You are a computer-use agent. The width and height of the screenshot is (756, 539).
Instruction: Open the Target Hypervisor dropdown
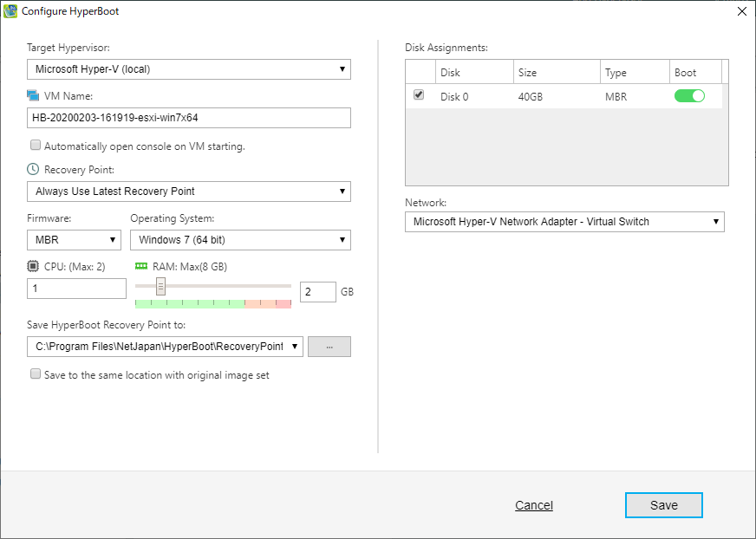(x=188, y=68)
